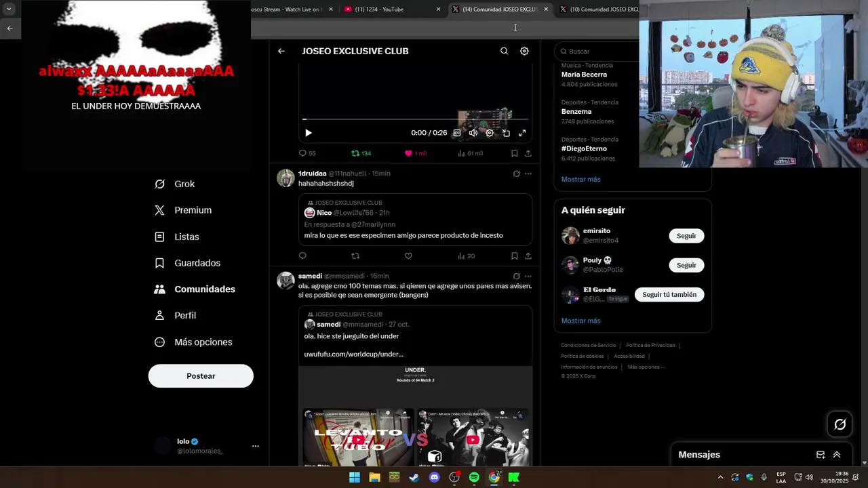Click the Postear button
Screen dimensions: 868x488
point(201,376)
